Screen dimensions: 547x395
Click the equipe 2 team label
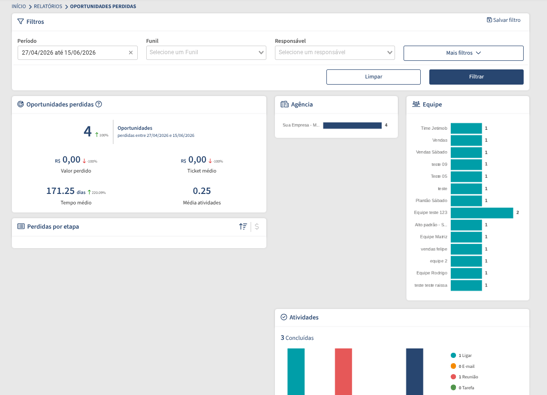439,261
